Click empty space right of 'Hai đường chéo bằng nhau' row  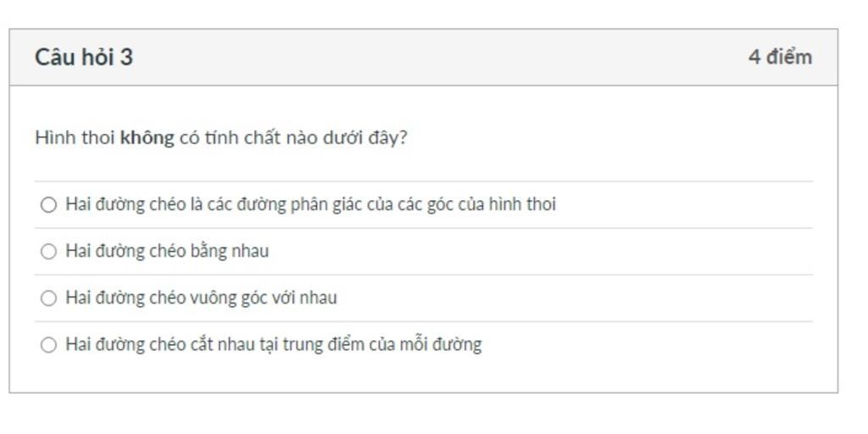540,251
